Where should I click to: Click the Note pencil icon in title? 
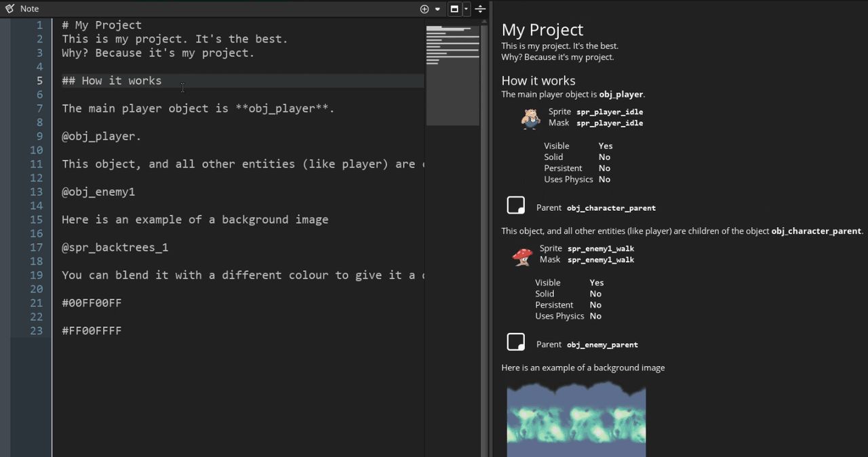coord(9,9)
